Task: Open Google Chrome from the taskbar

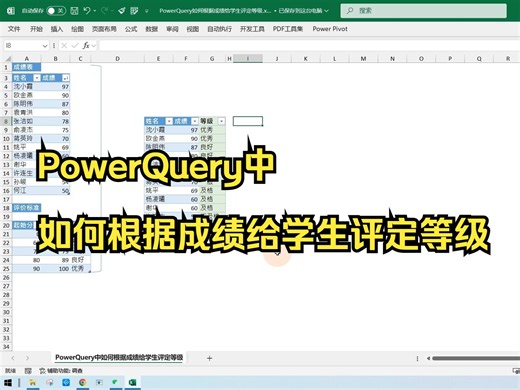Action: [x=83, y=383]
